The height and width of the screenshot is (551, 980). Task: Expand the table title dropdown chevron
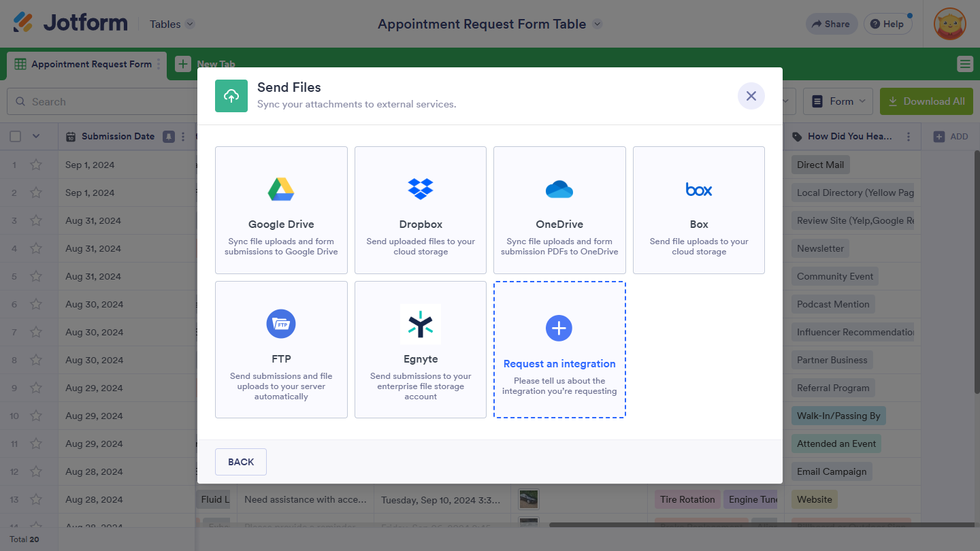[598, 24]
